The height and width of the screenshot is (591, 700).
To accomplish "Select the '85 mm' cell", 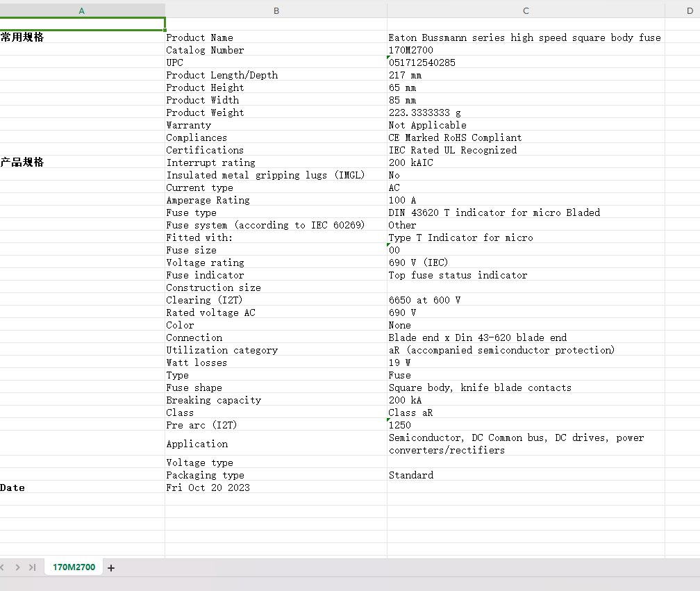I will (x=526, y=99).
